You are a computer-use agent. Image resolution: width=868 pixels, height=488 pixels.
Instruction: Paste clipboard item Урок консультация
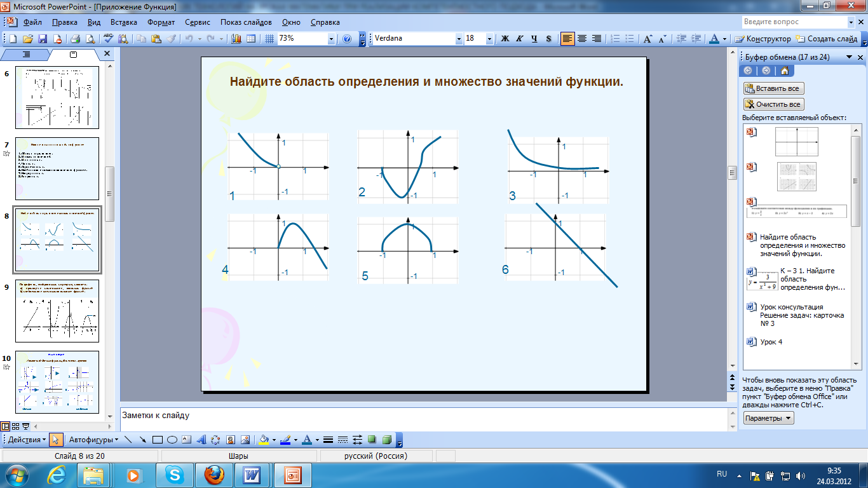[x=797, y=315]
